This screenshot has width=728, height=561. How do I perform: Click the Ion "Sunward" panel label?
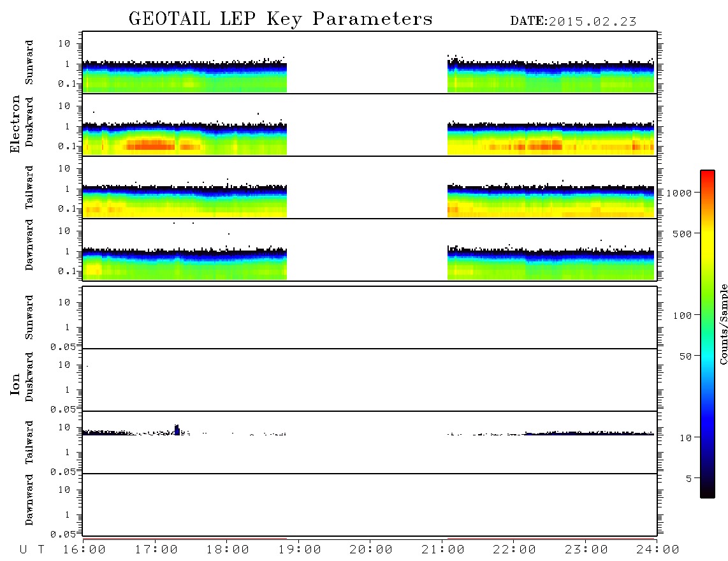tap(29, 317)
